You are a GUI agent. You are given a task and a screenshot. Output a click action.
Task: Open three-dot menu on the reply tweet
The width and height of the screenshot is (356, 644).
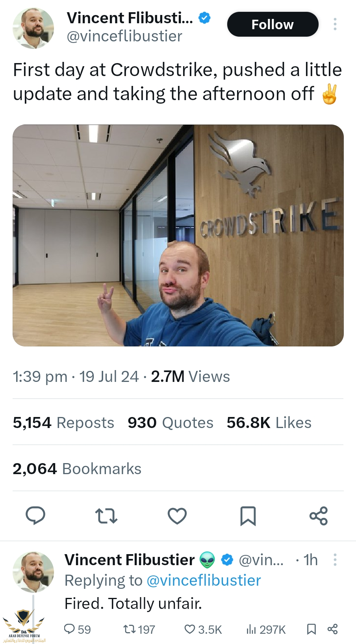point(335,560)
